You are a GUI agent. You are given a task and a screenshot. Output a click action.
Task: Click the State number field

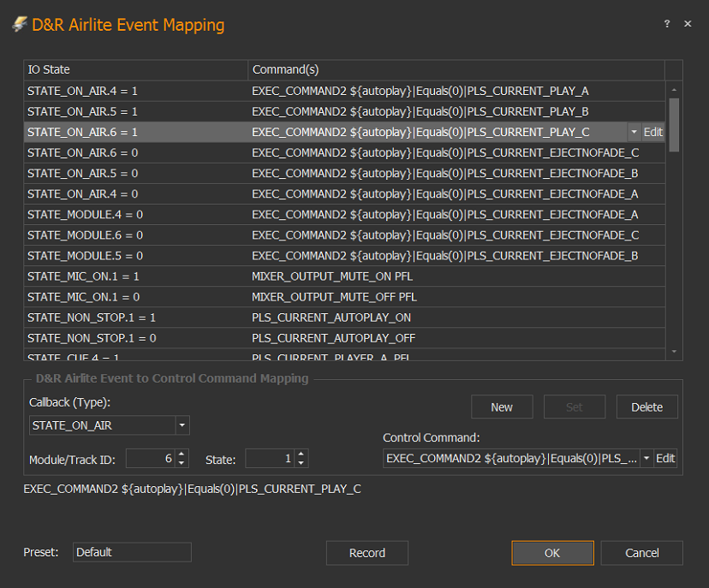coord(271,458)
